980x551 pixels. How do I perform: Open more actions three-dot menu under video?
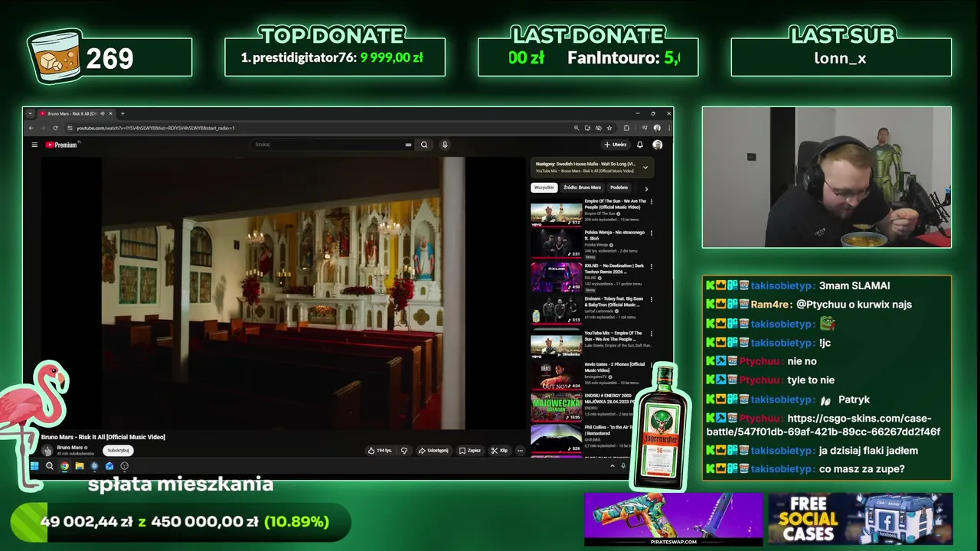coord(520,450)
